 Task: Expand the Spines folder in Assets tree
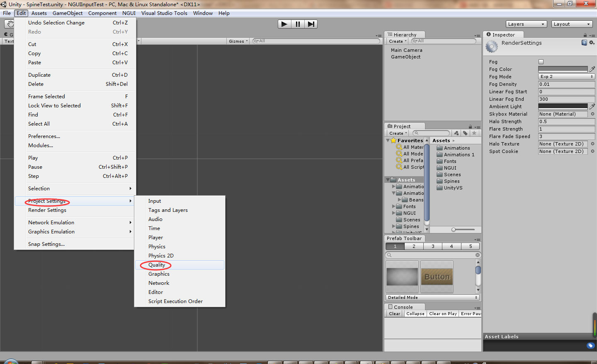click(x=393, y=226)
